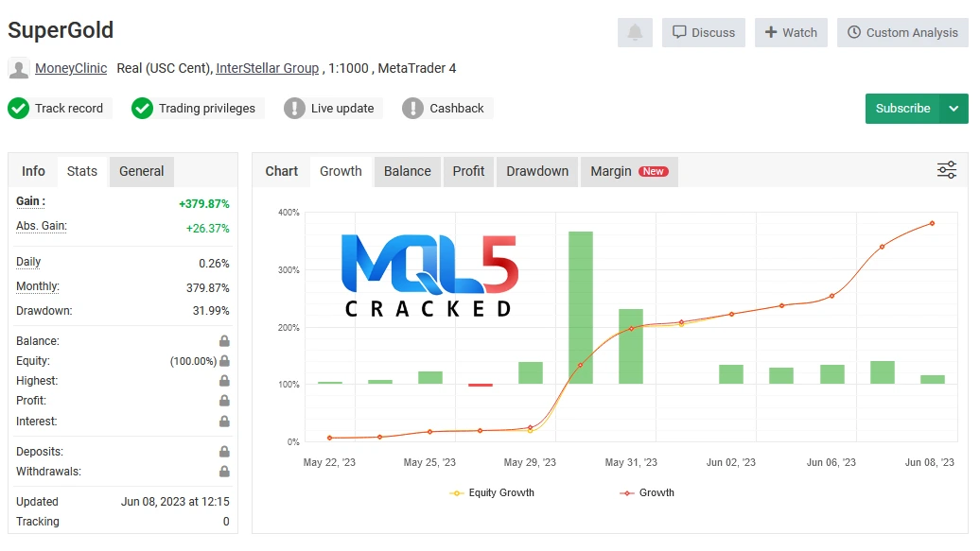Switch to the Drawdown chart tab

point(537,171)
